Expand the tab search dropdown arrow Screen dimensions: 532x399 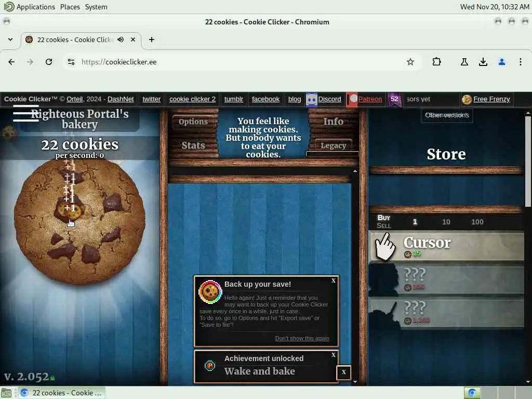10,39
